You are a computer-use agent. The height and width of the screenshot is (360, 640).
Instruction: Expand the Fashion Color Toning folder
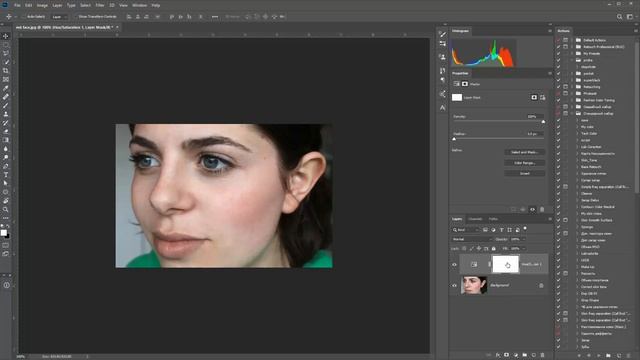[572, 100]
